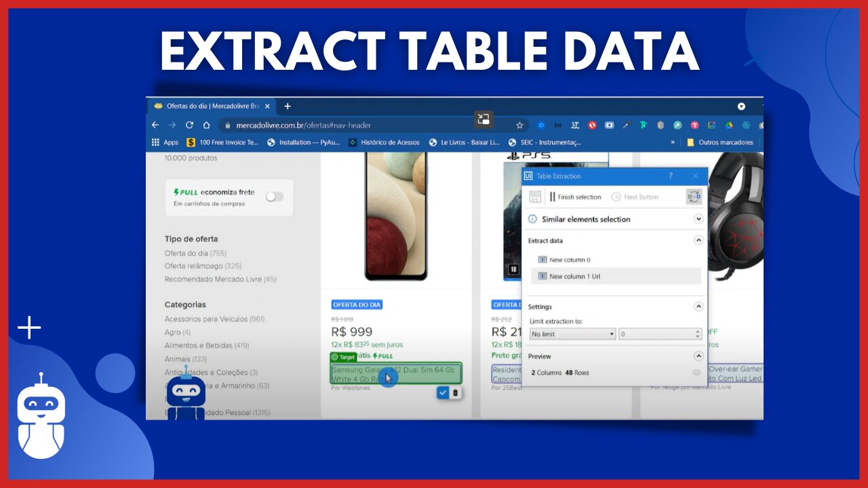
Task: Open the Histórico de Acessos bookmark
Action: click(384, 142)
